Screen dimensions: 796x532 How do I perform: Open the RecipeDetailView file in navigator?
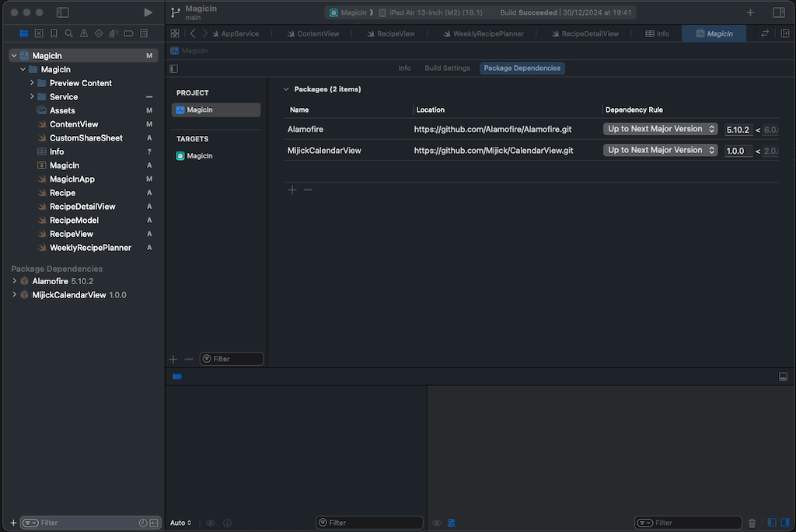click(82, 207)
